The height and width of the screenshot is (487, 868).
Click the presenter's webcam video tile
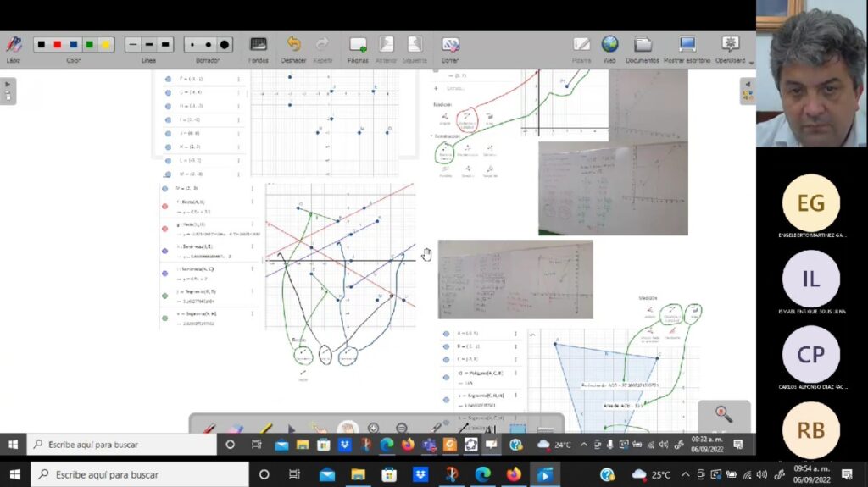[812, 73]
